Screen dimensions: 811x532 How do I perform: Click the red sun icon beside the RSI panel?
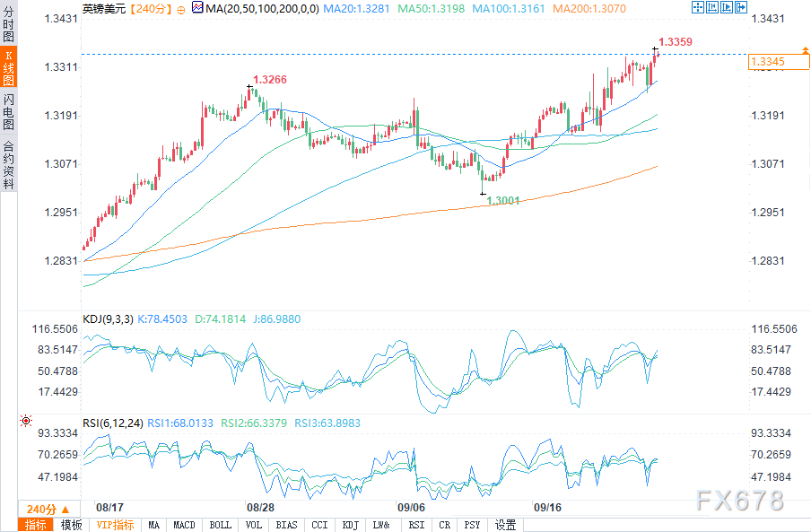(x=25, y=420)
